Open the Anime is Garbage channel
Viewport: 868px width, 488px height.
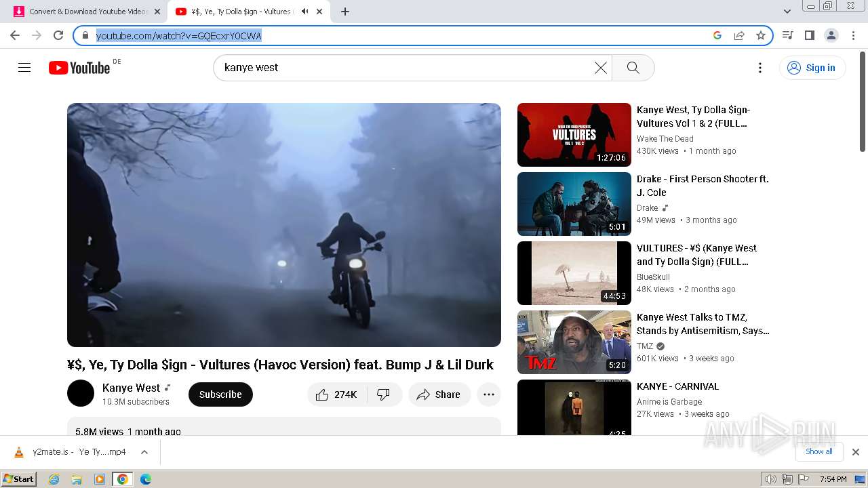(x=669, y=402)
